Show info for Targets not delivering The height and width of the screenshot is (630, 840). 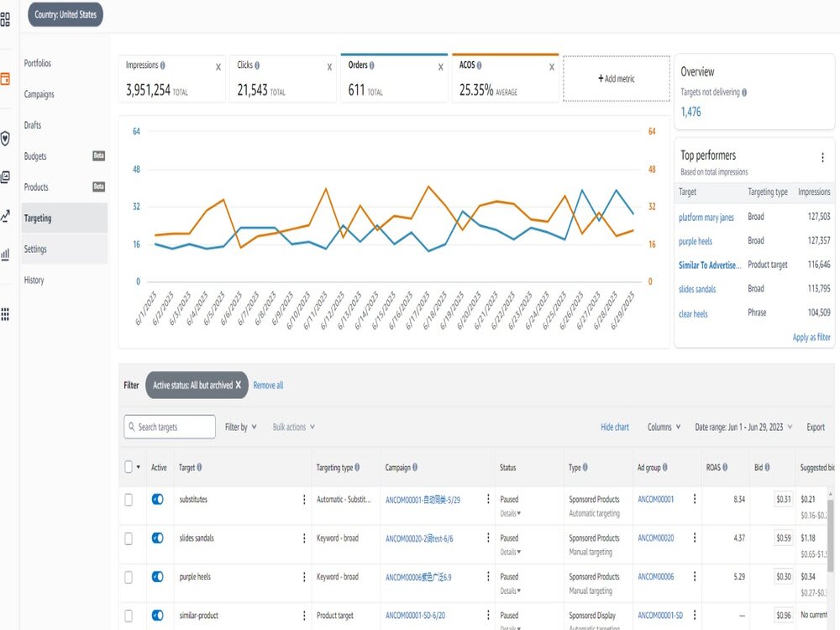744,92
